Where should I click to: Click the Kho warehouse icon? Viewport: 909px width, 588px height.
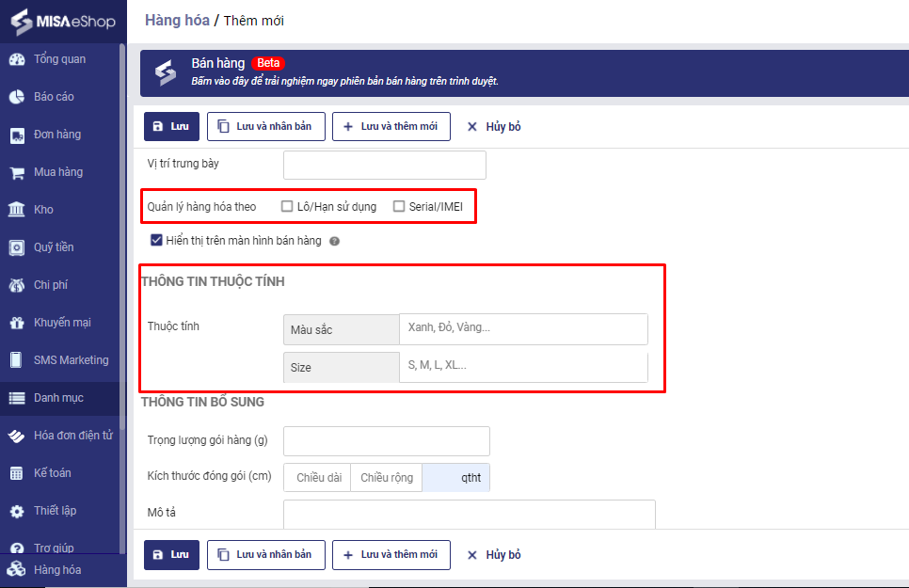pyautogui.click(x=17, y=210)
